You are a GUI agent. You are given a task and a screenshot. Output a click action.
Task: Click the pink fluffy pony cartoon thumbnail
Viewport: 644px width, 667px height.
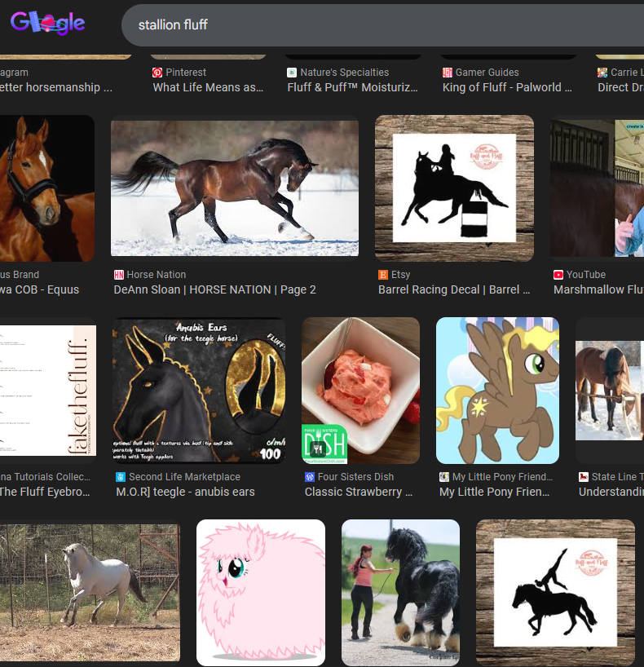coord(261,593)
